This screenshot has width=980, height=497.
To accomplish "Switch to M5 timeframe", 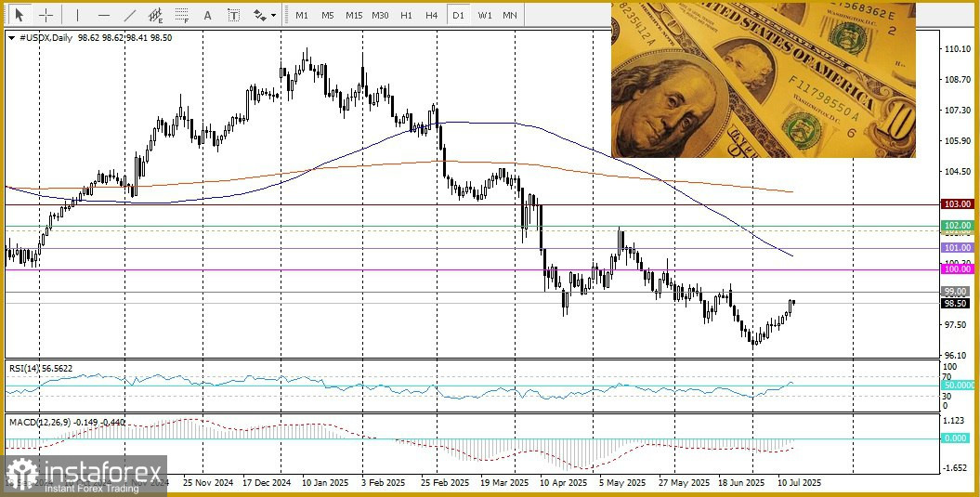I will [328, 15].
